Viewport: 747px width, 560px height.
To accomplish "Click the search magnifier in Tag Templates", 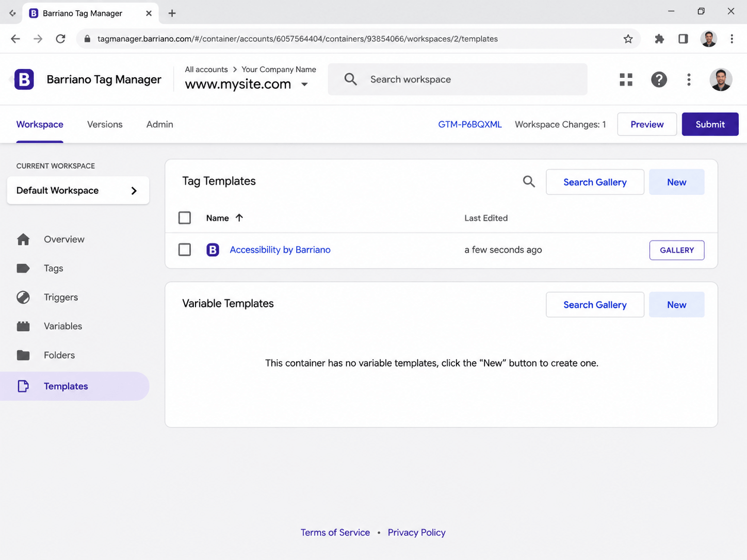I will click(x=529, y=182).
